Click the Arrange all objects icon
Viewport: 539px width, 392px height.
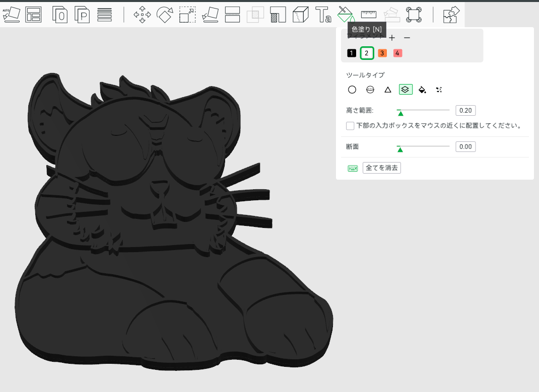click(x=33, y=15)
